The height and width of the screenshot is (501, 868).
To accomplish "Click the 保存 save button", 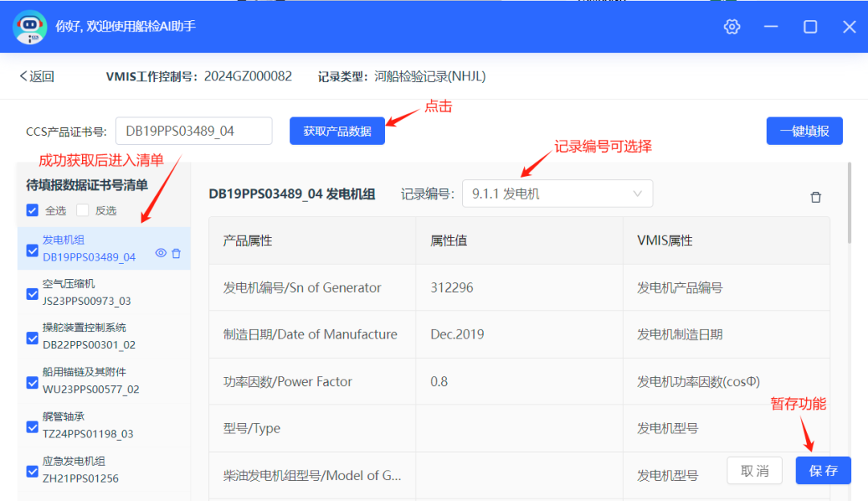I will click(x=823, y=470).
